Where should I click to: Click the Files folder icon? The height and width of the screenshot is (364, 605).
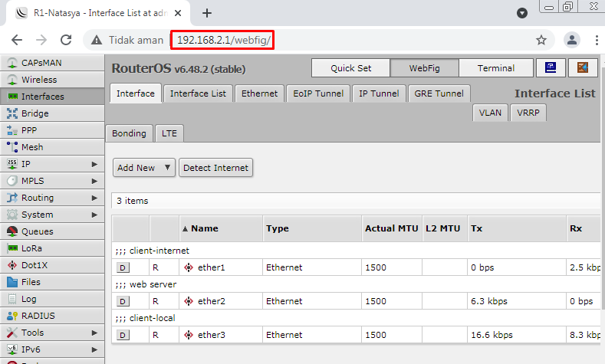coord(12,282)
